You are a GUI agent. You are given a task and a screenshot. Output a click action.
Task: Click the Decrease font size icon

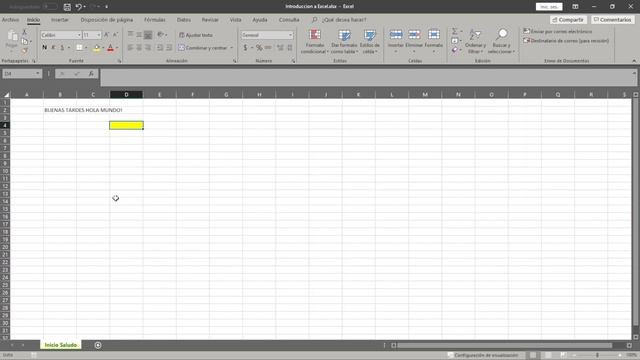[x=115, y=35]
